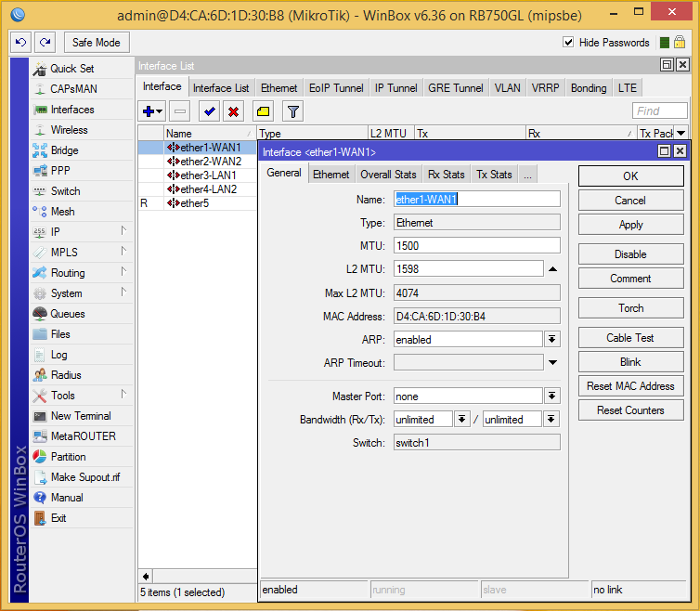
Task: Expand System submenu
Action: [123, 292]
